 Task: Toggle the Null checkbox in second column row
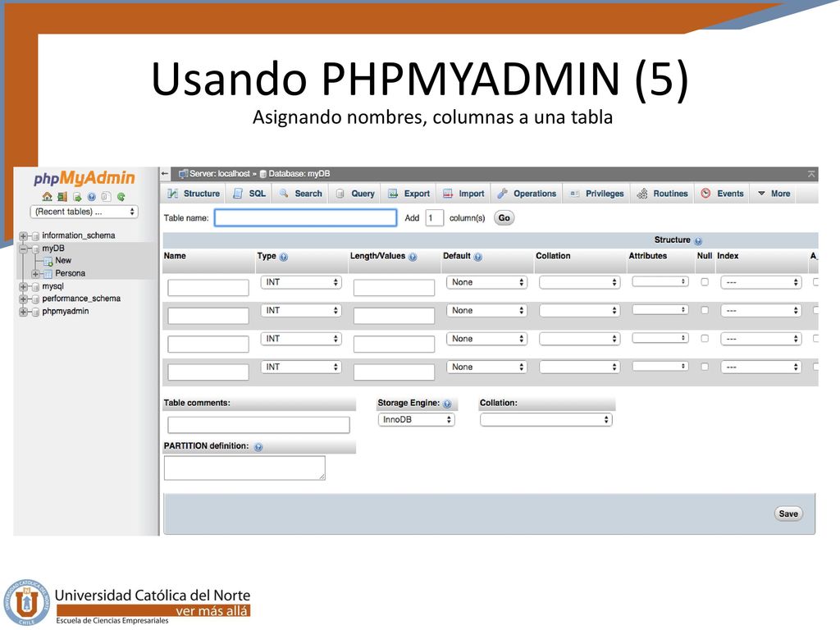pos(705,310)
